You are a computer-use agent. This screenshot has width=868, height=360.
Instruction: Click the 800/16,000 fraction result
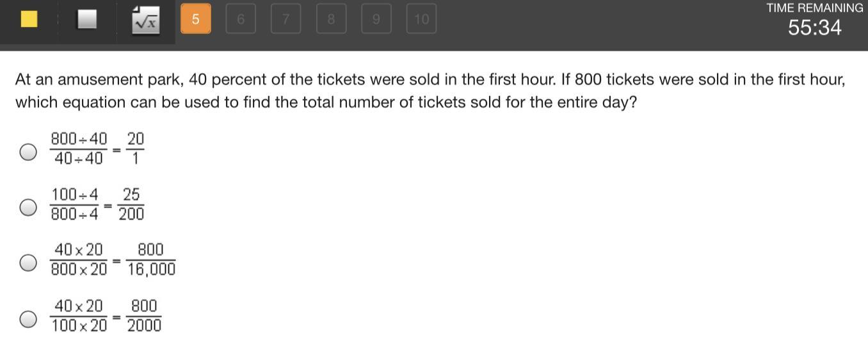(x=150, y=259)
